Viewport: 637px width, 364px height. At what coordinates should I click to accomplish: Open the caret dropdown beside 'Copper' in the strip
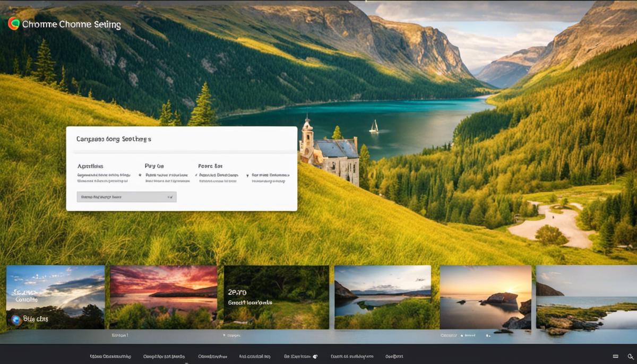223,335
